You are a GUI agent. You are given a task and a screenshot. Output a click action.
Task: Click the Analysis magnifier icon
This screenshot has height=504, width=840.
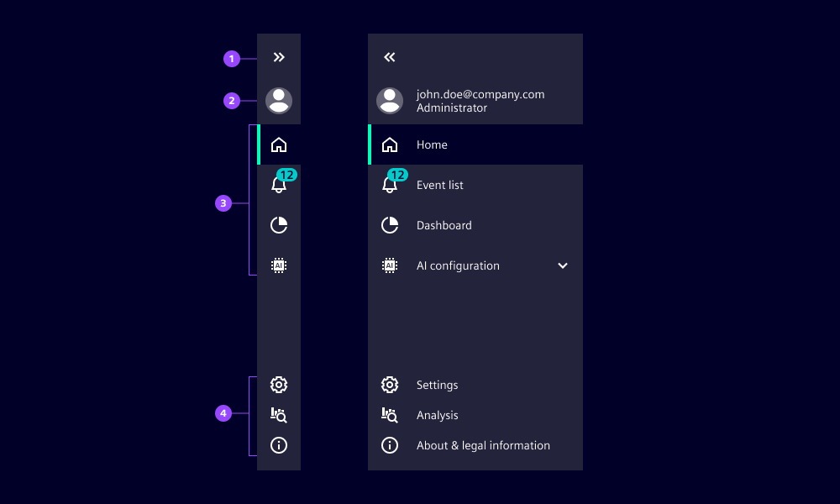coord(279,415)
